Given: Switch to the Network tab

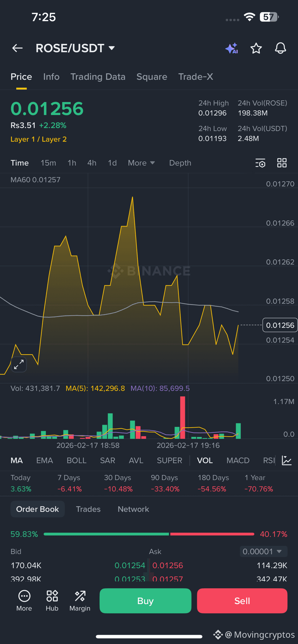Looking at the screenshot, I should (x=133, y=509).
